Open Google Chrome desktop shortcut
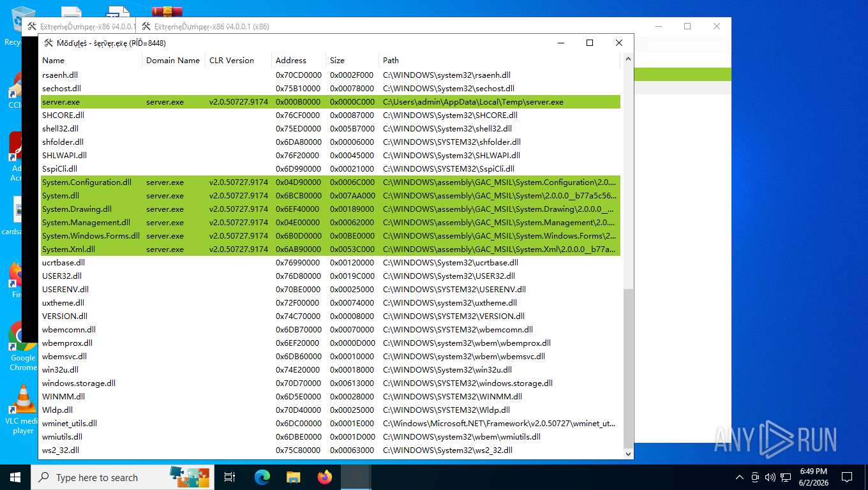Viewport: 868px width, 490px height. 23,346
